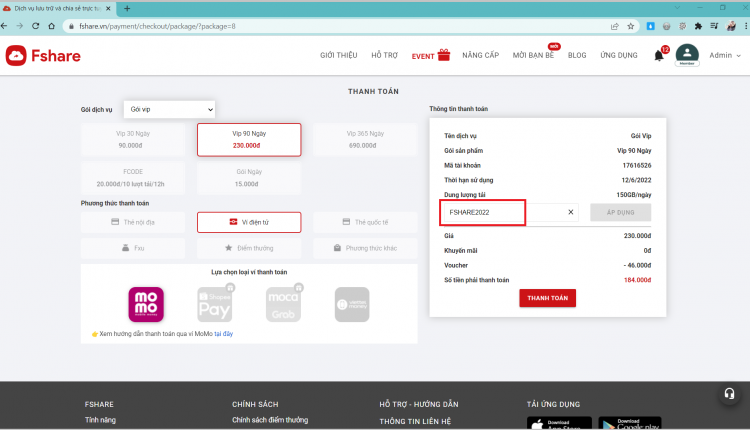The image size is (750, 430).
Task: Click the voucher discount - 46.000đ
Action: click(x=637, y=265)
